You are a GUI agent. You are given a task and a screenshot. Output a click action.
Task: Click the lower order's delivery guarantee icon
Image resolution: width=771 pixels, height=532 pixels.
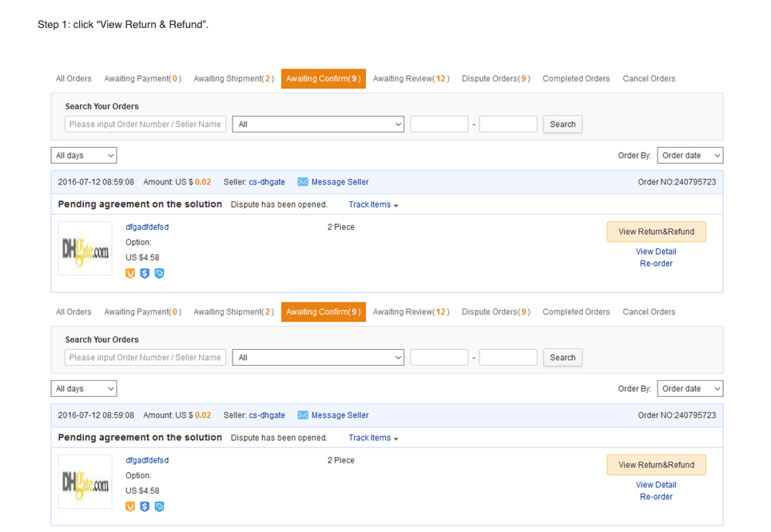pos(159,506)
